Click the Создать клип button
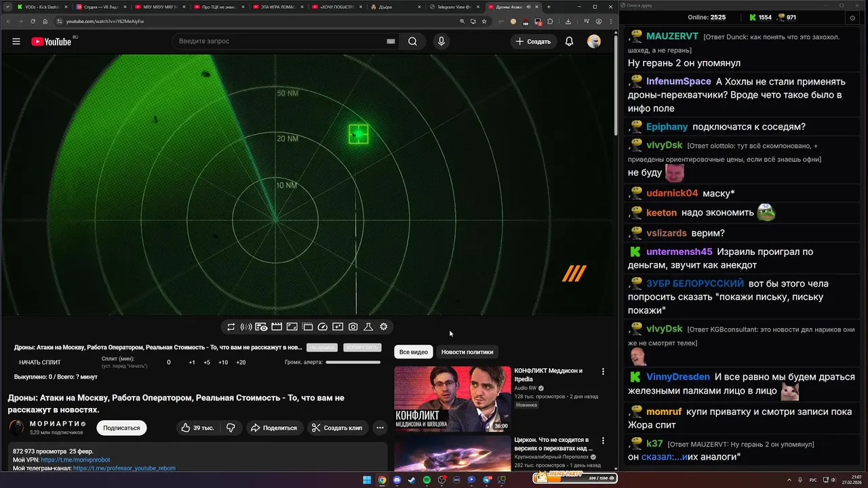 click(337, 428)
